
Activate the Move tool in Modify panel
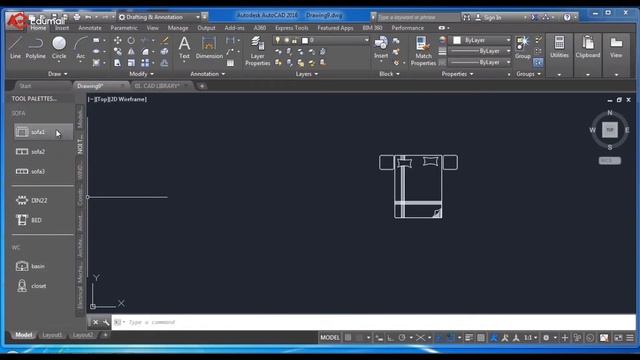pyautogui.click(x=118, y=40)
